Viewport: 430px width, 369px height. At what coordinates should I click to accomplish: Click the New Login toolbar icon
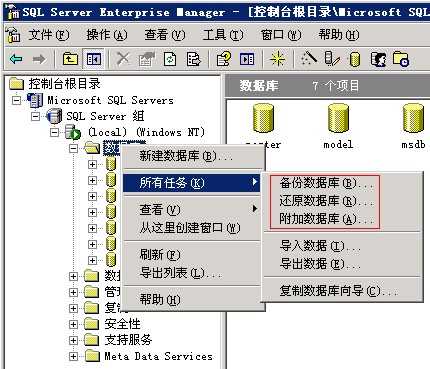378,59
